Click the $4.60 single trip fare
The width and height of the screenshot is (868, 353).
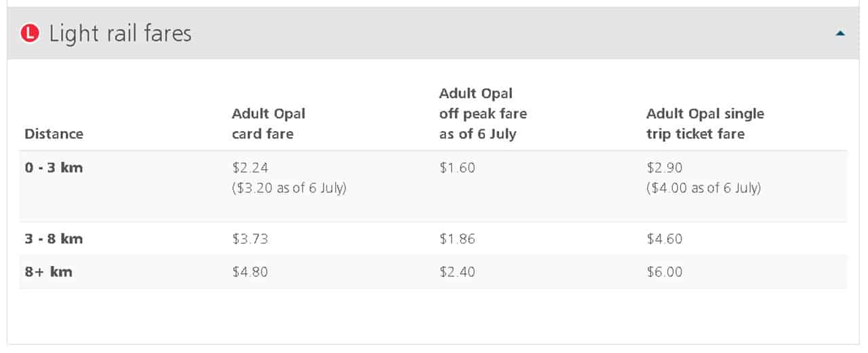coord(665,239)
